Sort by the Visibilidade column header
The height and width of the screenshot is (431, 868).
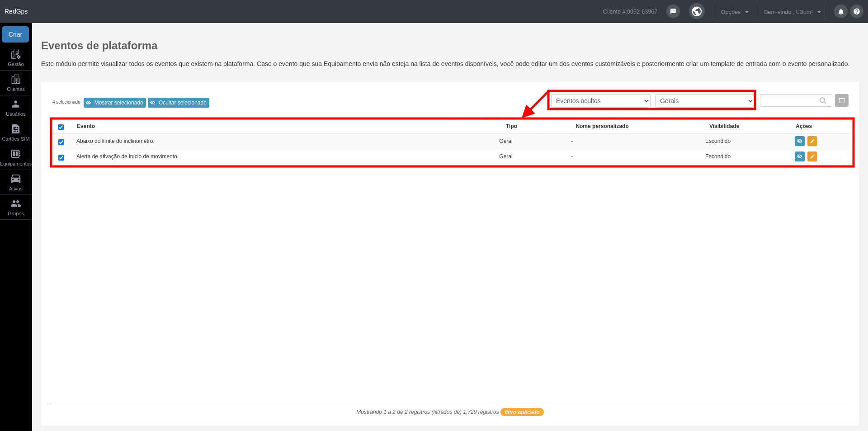(724, 126)
